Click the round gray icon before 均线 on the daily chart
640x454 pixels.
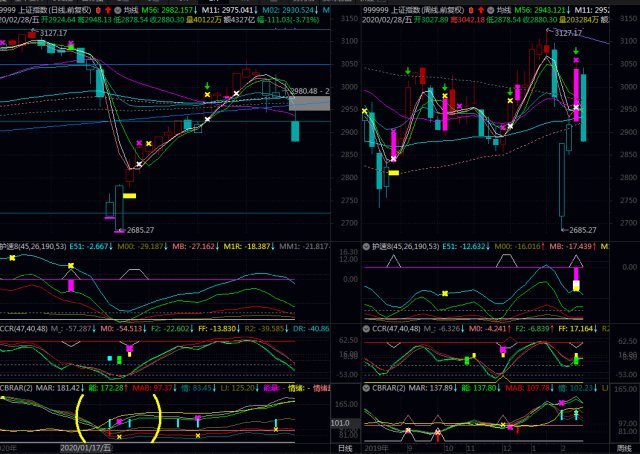click(x=118, y=10)
